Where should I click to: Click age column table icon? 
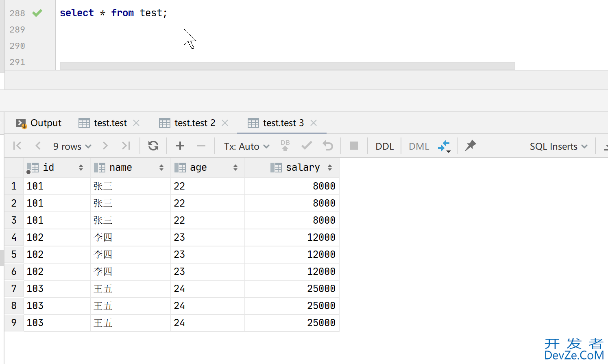[x=180, y=168]
